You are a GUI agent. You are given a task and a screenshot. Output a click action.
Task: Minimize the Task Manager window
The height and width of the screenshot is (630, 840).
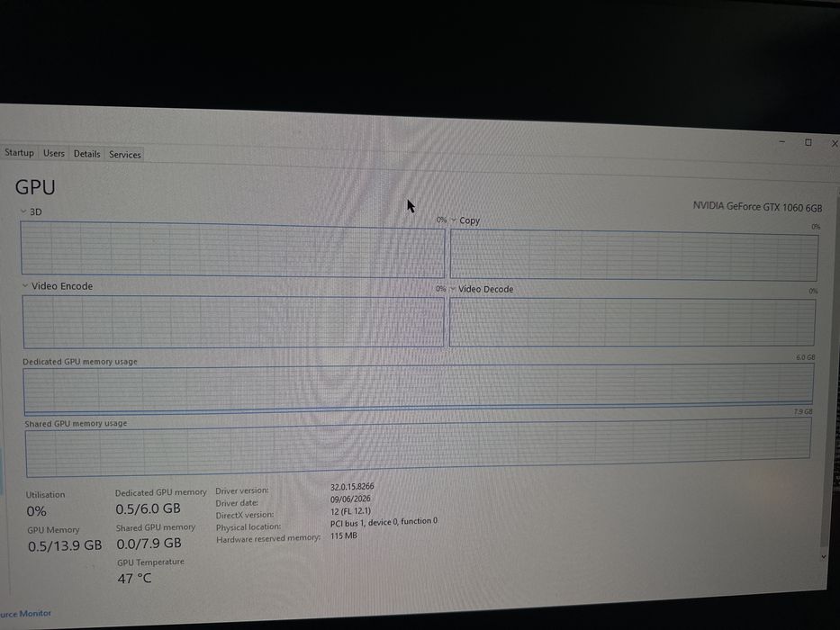[782, 142]
